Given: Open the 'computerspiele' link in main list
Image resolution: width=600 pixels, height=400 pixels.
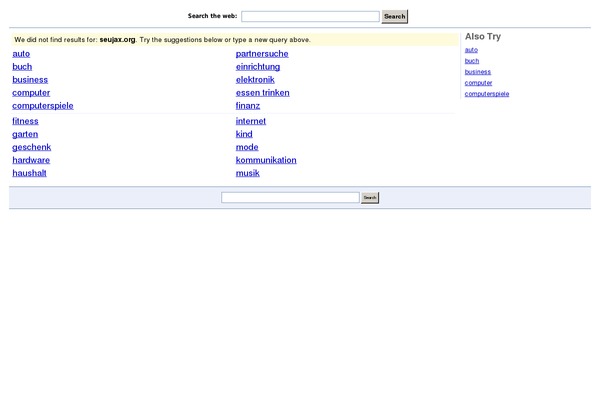Looking at the screenshot, I should (x=43, y=106).
